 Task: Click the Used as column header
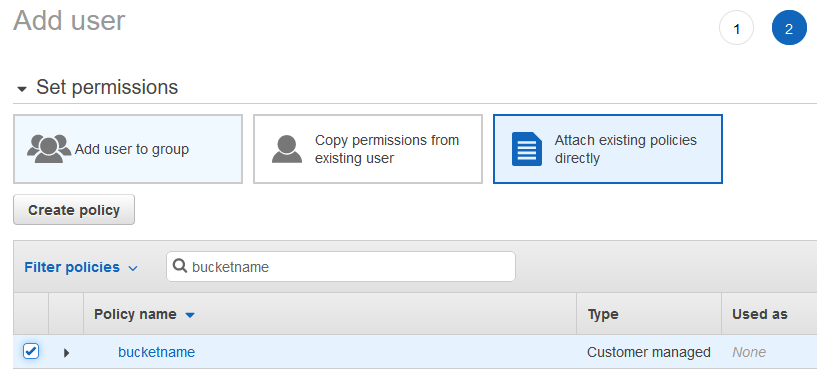click(x=760, y=314)
